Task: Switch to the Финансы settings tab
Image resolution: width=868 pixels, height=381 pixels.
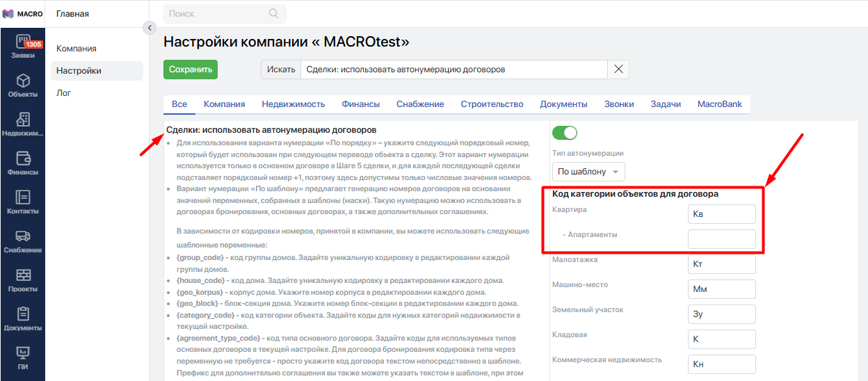Action: click(x=360, y=104)
